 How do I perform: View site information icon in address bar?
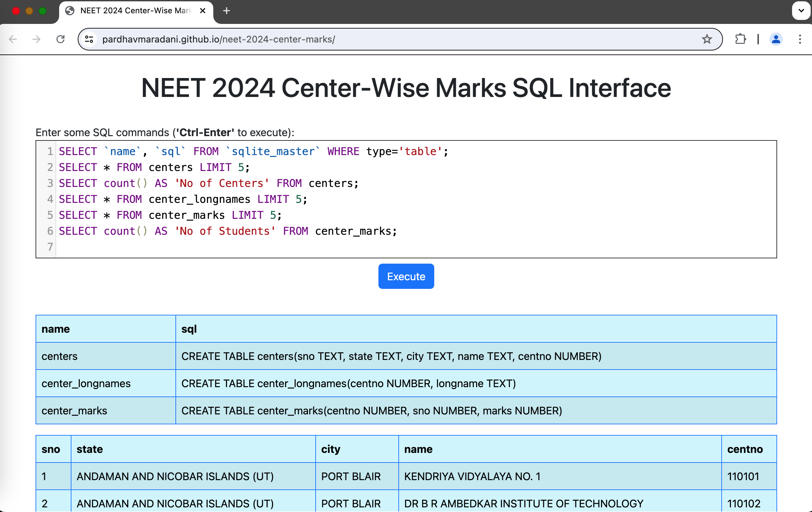pyautogui.click(x=89, y=39)
